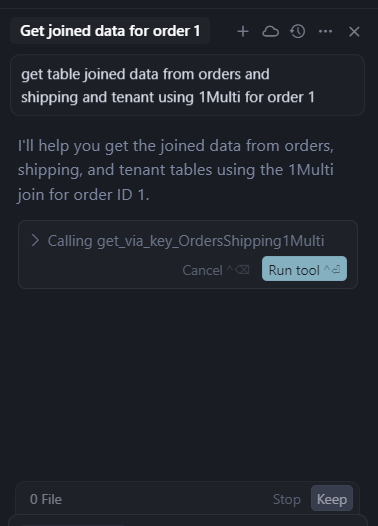Click the plus icon for new chat
Viewport: 378px width, 526px height.
[243, 32]
